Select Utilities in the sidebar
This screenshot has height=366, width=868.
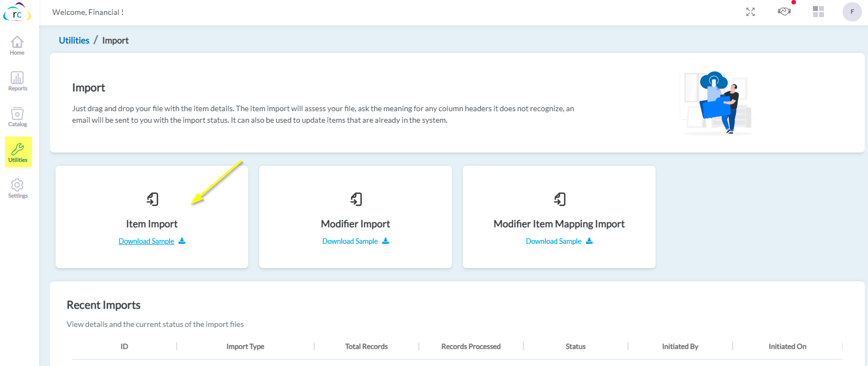(18, 152)
